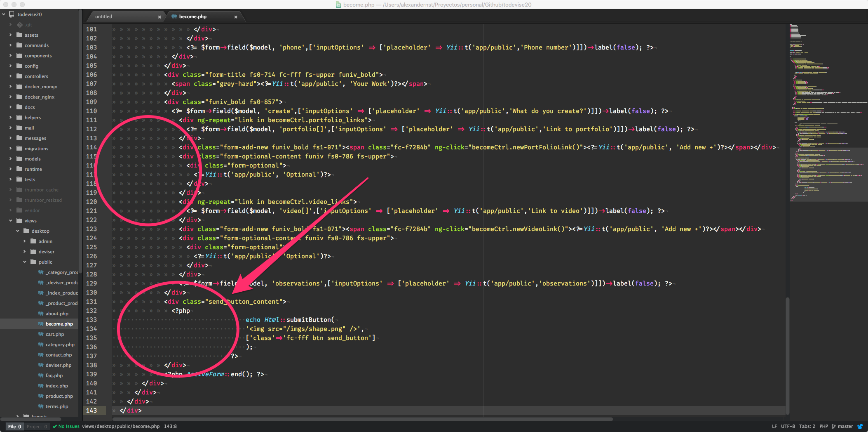868x432 pixels.
Task: Click the No Issues status indicator
Action: [x=66, y=427]
